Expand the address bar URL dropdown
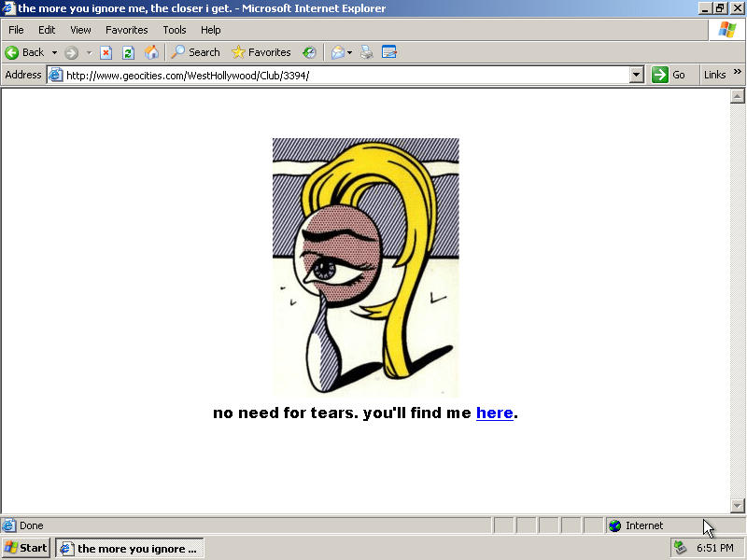Screen dimensions: 747x560 (637, 75)
